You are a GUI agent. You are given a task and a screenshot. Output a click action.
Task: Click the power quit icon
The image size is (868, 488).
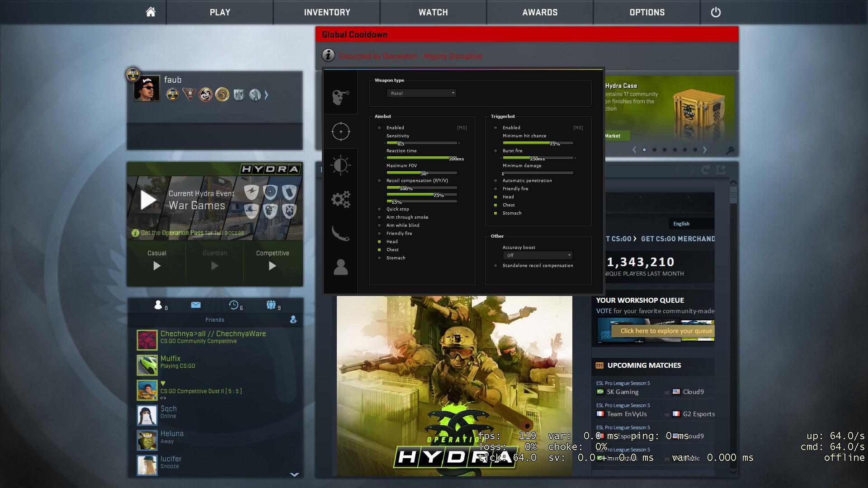click(716, 12)
